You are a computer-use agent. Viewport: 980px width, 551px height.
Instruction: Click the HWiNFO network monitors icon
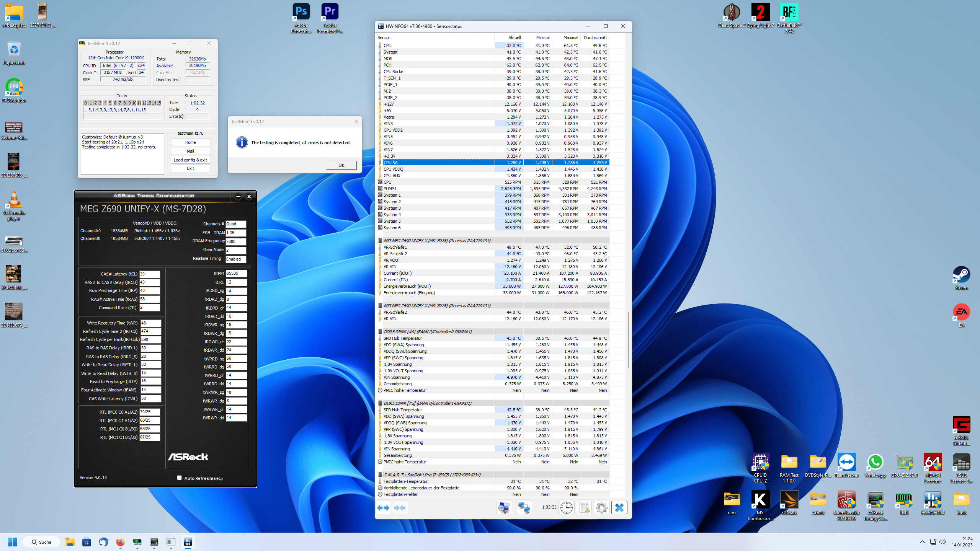[523, 508]
